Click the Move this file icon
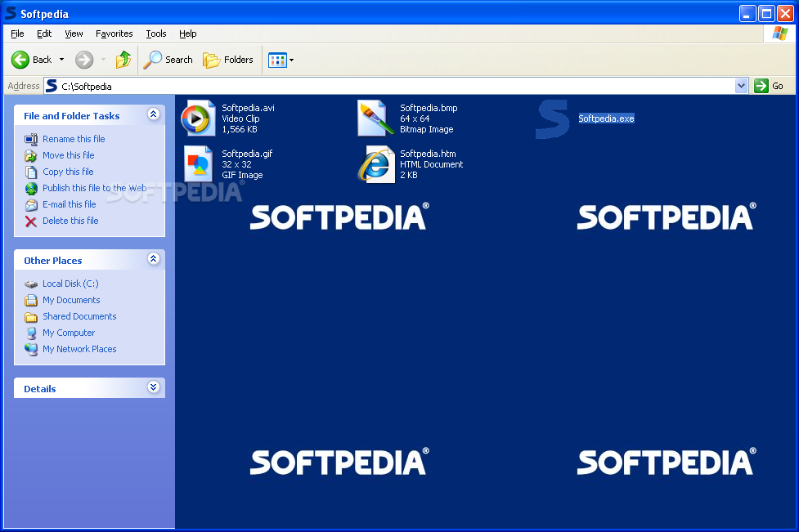 point(31,156)
